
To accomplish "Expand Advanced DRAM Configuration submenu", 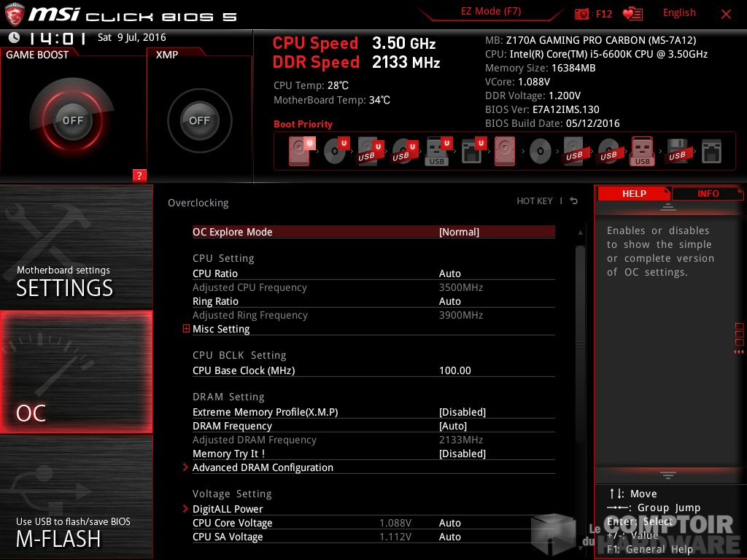I will (263, 467).
